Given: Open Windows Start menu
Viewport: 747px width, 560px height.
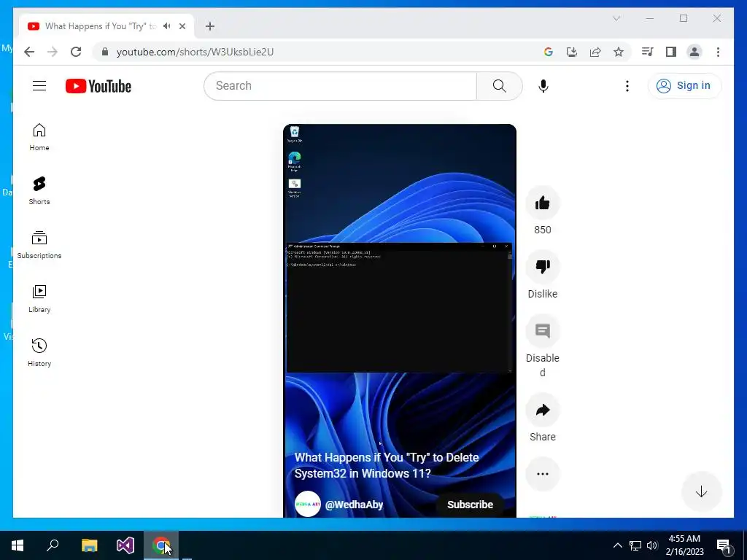Looking at the screenshot, I should click(x=18, y=545).
